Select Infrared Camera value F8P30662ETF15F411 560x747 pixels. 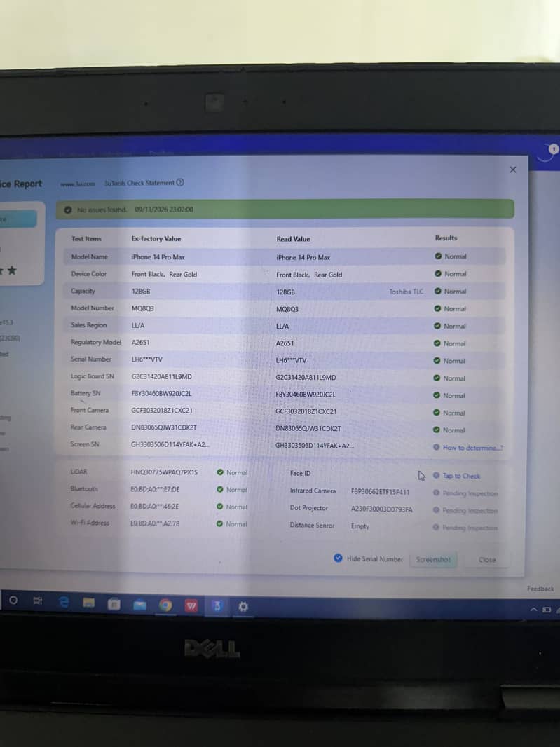(x=381, y=492)
